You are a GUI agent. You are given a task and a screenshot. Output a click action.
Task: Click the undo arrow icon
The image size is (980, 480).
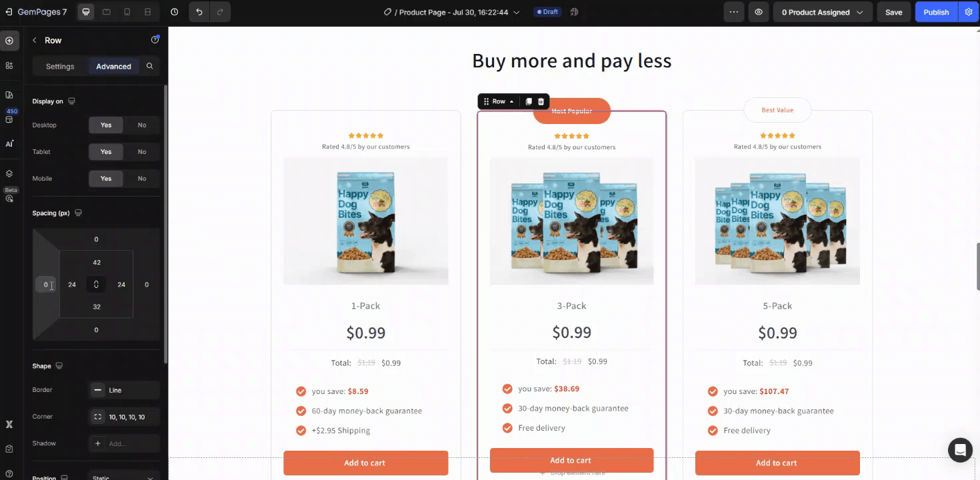tap(199, 12)
